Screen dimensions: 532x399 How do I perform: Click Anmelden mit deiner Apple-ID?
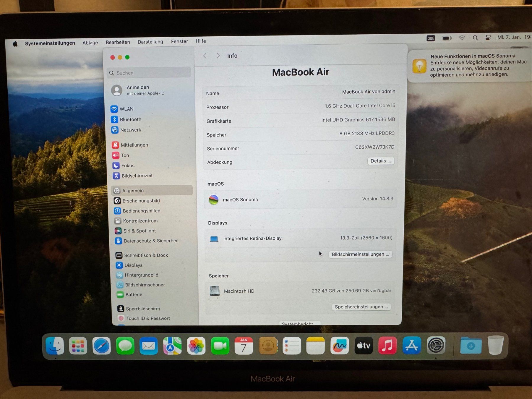coord(138,90)
